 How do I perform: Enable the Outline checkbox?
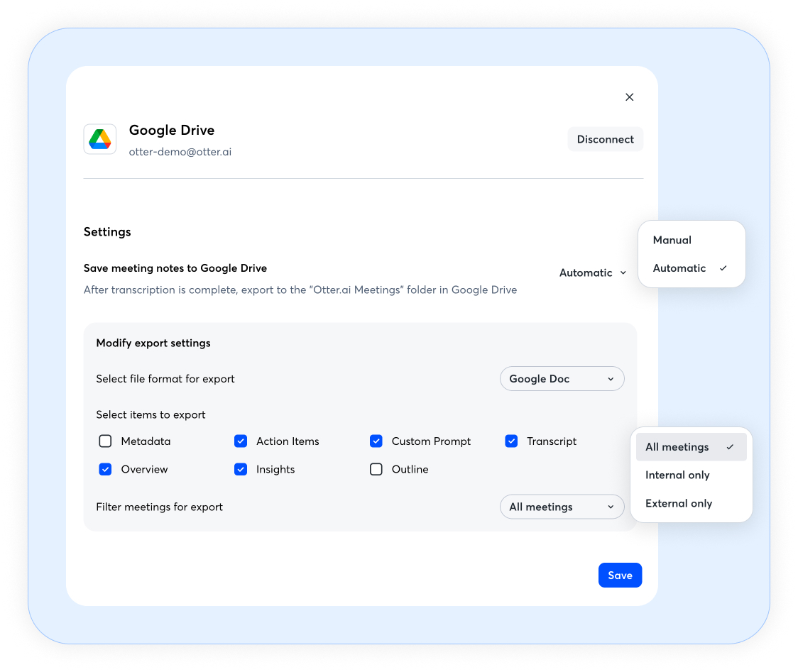(x=376, y=469)
